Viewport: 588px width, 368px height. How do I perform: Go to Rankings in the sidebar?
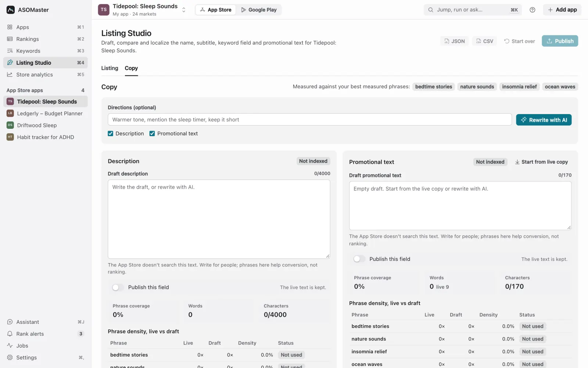click(x=46, y=39)
